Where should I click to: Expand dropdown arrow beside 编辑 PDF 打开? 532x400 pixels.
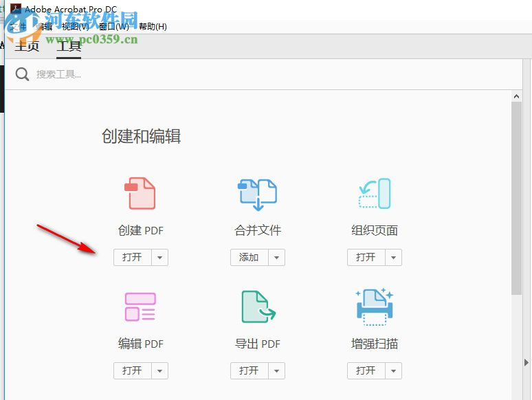coord(159,371)
